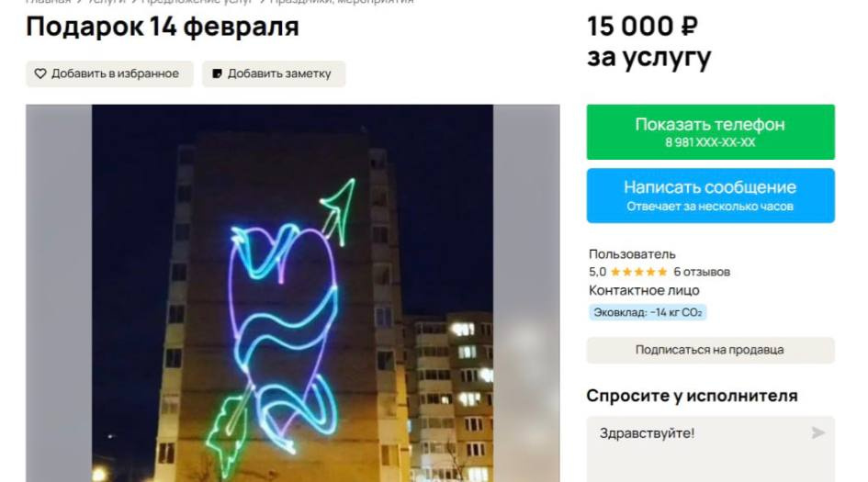Subscribe using Подписаться на продавца
This screenshot has width=868, height=482.
point(710,350)
